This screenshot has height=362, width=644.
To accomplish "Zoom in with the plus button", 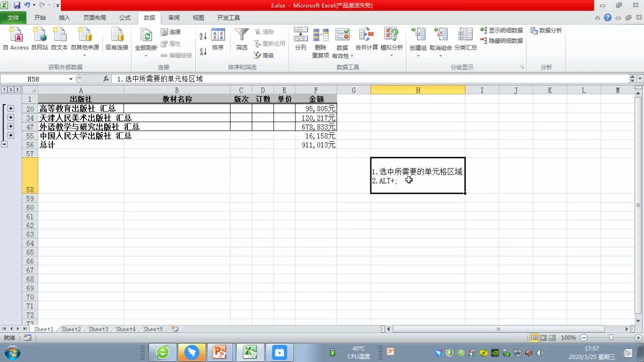I will (x=638, y=338).
